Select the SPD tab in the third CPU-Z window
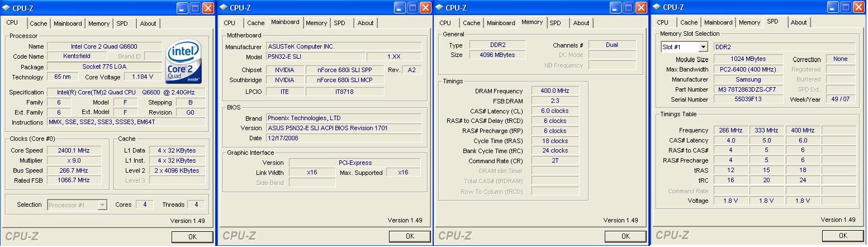The height and width of the screenshot is (247, 868). (555, 23)
